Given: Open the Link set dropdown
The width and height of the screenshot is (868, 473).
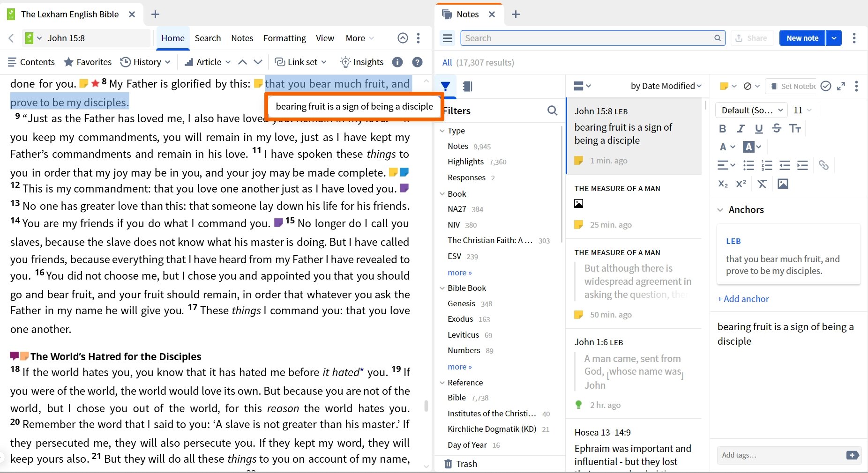Looking at the screenshot, I should pyautogui.click(x=300, y=62).
